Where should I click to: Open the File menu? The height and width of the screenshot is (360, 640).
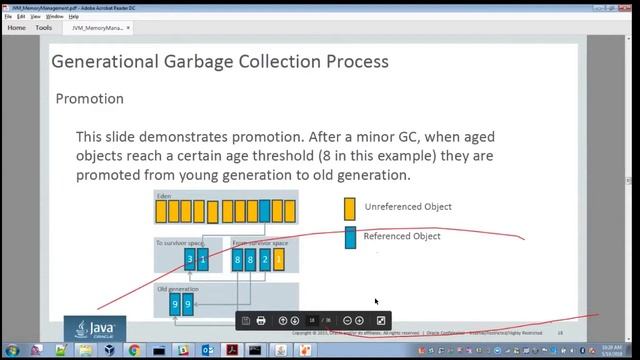tap(8, 17)
